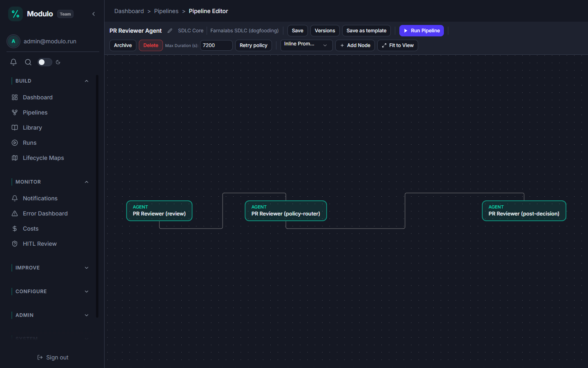The image size is (588, 368).
Task: Open Lifecycle Maps in sidebar
Action: point(51,158)
